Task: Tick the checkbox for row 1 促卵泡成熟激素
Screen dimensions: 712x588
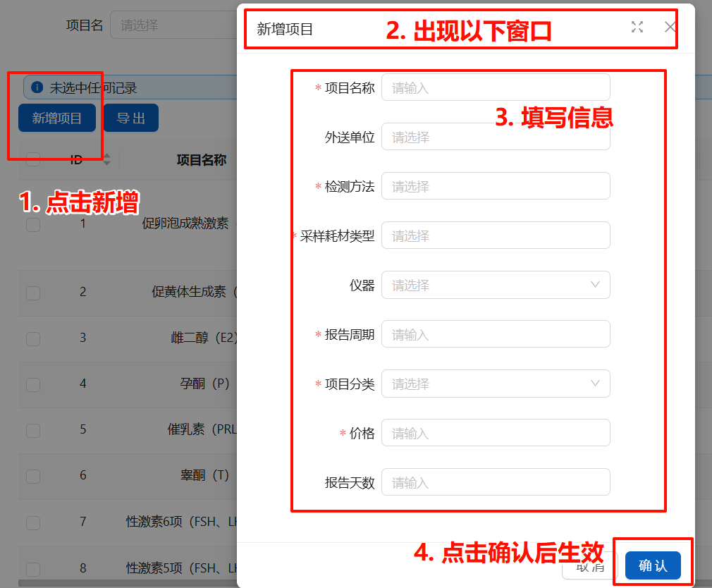Action: [x=33, y=224]
